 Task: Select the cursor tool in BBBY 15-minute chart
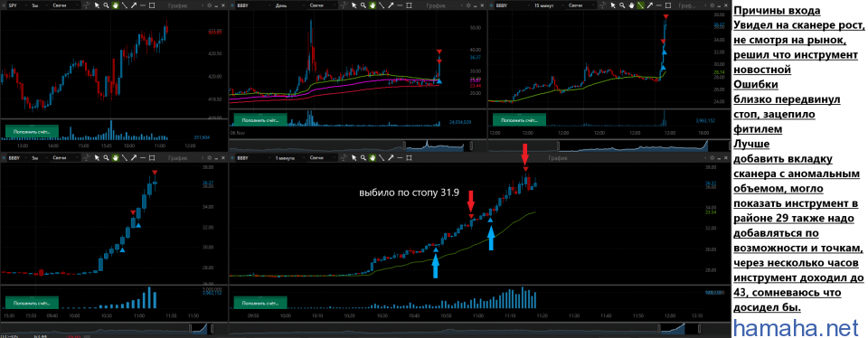pyautogui.click(x=613, y=5)
